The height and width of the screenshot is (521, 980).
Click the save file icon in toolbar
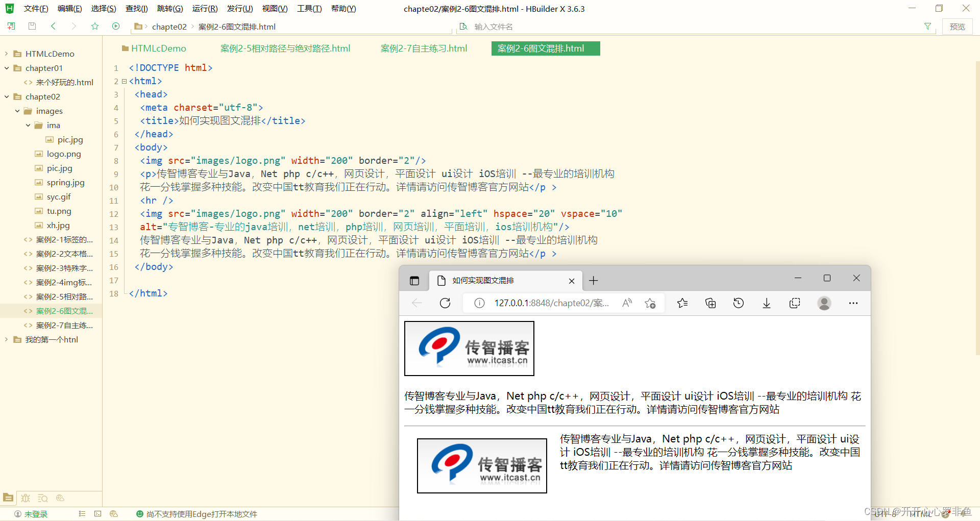coord(32,26)
